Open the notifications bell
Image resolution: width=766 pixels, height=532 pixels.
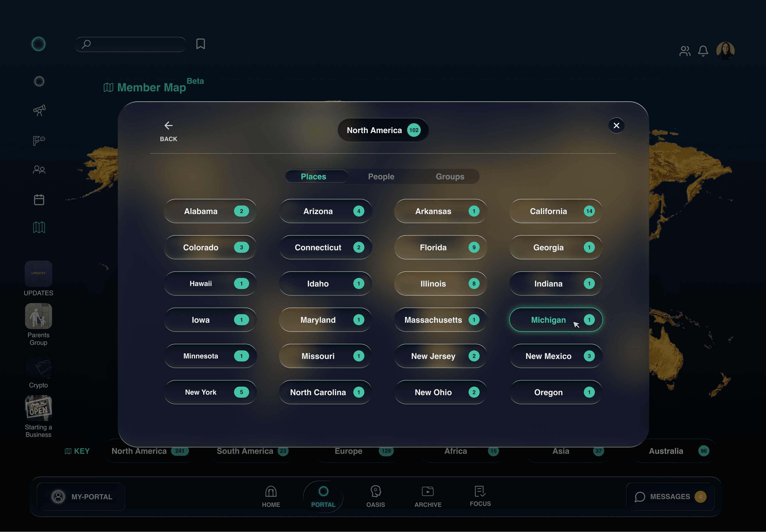[703, 51]
